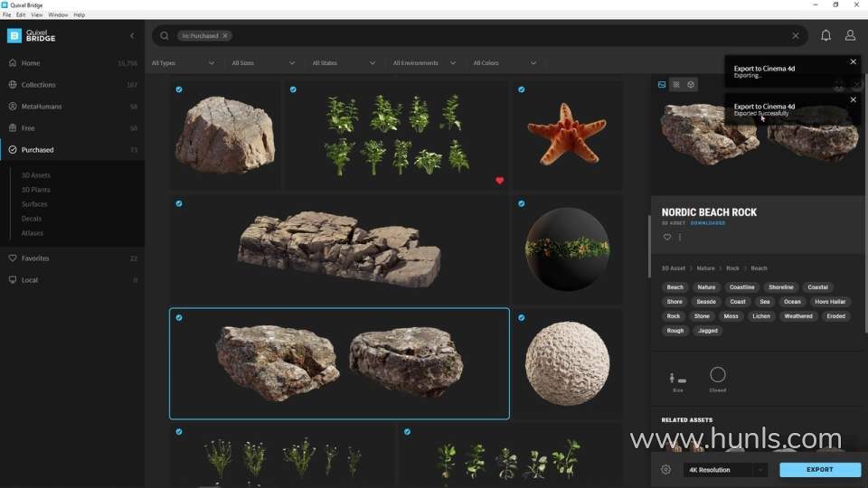The width and height of the screenshot is (868, 488).
Task: Remove the 'In: Purchased' search filter chip
Action: [225, 36]
